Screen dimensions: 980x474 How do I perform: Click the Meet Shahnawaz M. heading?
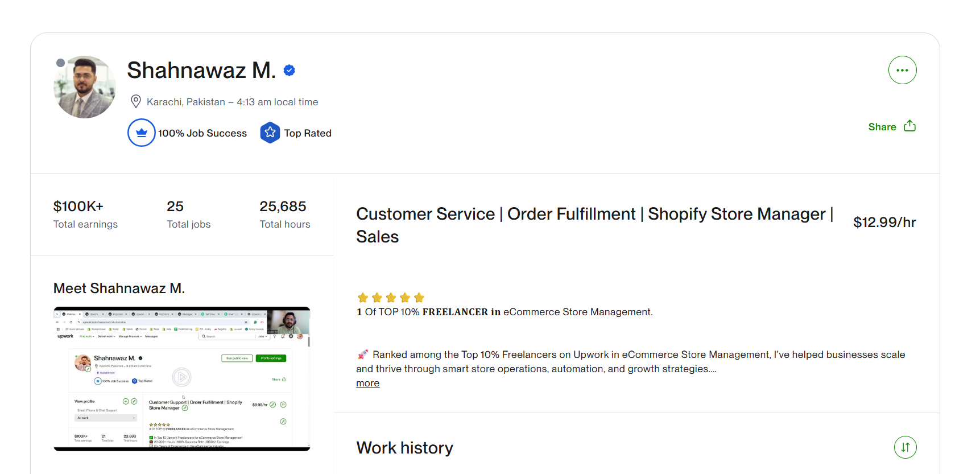point(119,288)
